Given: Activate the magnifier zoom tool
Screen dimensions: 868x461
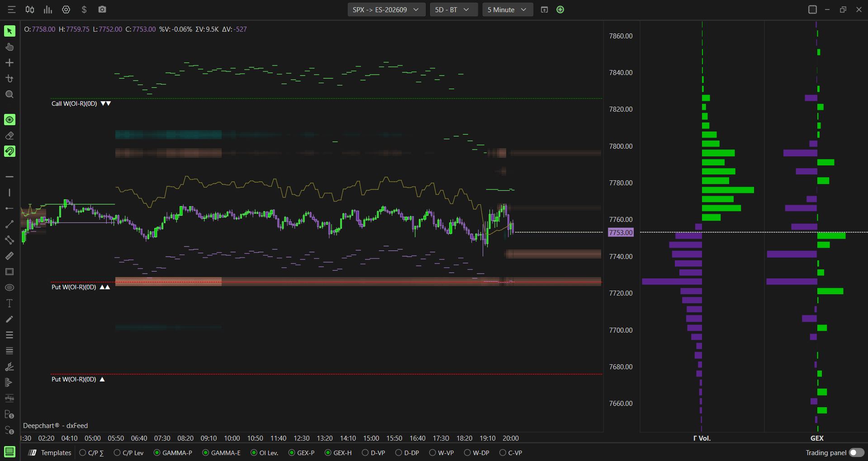Looking at the screenshot, I should tap(9, 94).
